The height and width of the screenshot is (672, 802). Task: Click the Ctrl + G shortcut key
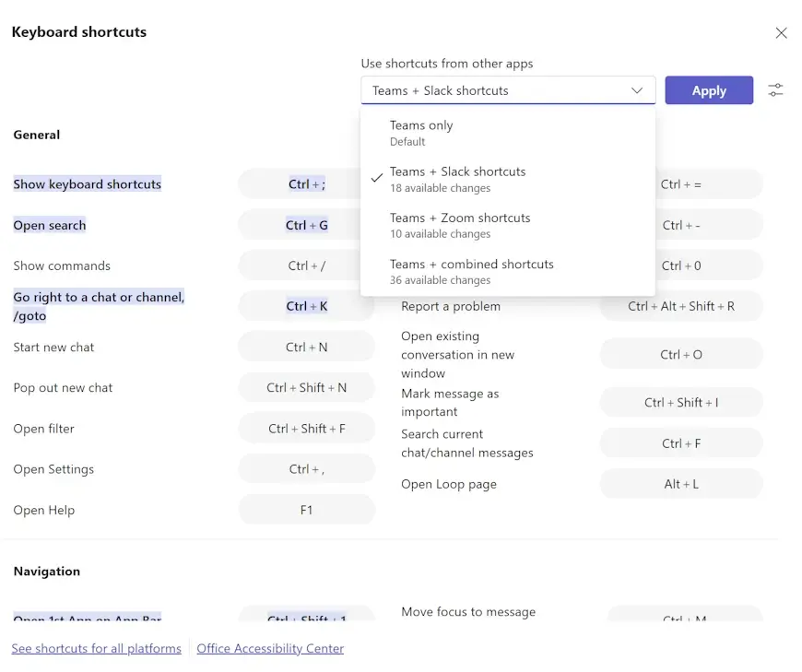[x=306, y=225]
